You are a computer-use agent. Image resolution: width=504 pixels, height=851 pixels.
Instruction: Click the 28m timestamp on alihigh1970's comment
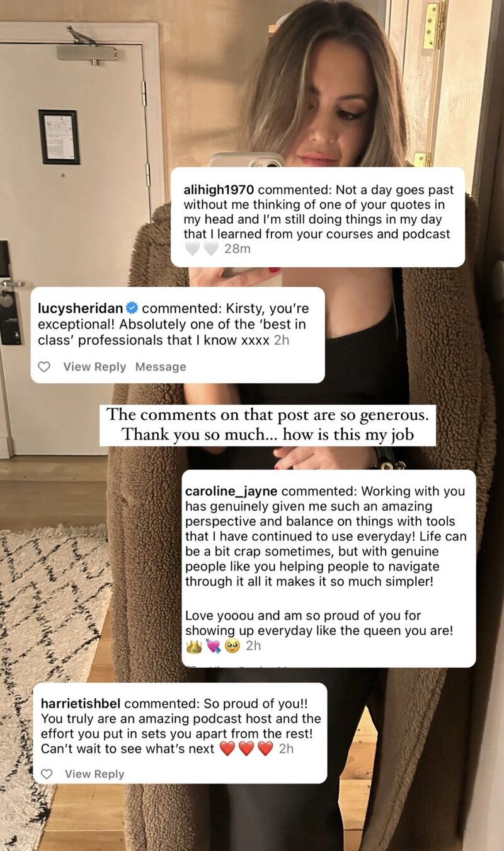(238, 249)
